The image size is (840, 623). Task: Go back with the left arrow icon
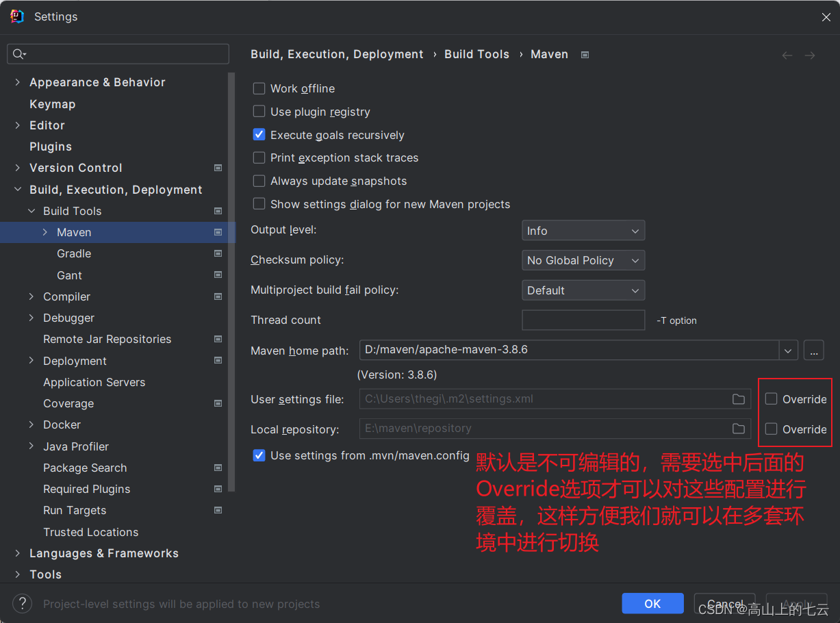click(x=787, y=55)
